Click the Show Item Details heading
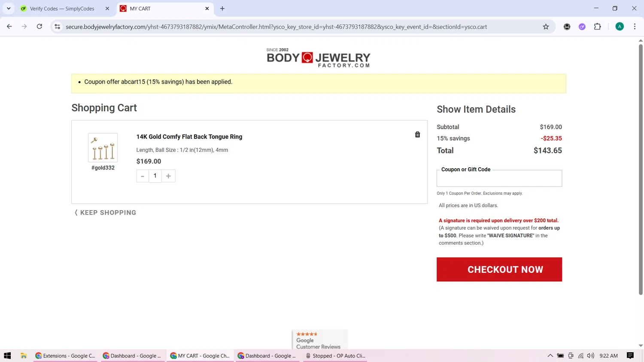The width and height of the screenshot is (644, 362). pyautogui.click(x=476, y=109)
